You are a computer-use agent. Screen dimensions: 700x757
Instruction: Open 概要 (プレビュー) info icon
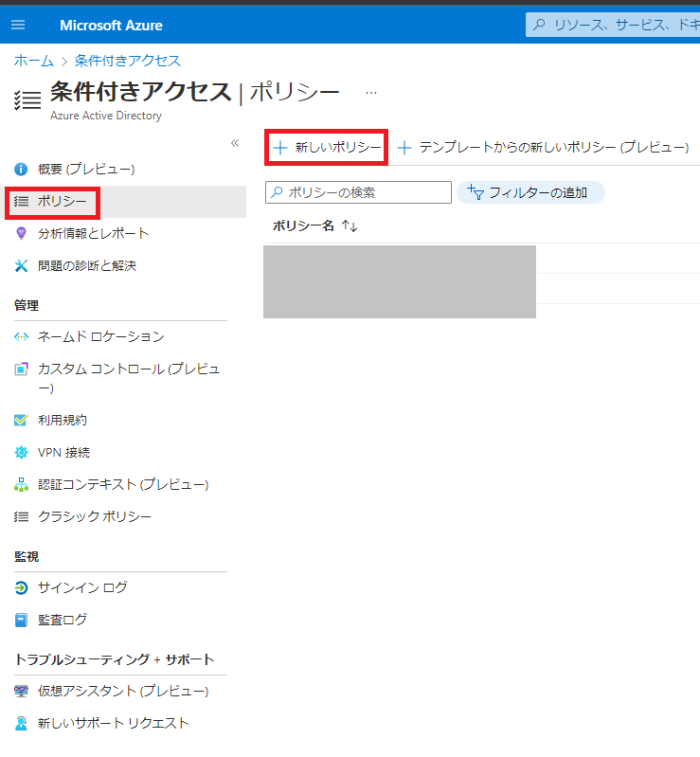pyautogui.click(x=21, y=169)
